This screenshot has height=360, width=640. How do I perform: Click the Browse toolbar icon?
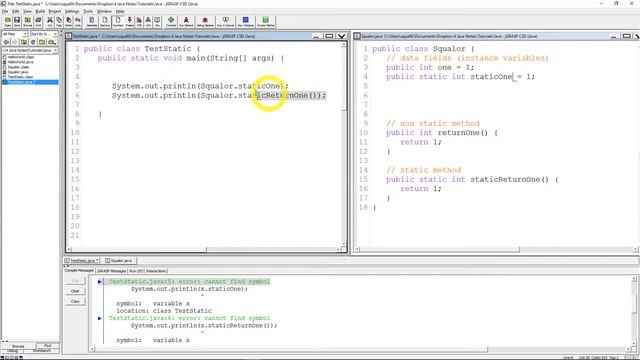27,22
